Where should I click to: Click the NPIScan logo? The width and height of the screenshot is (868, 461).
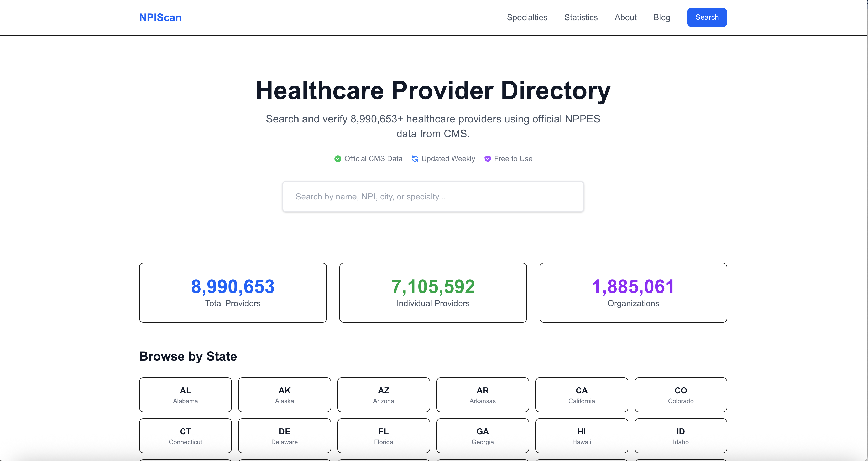[160, 18]
